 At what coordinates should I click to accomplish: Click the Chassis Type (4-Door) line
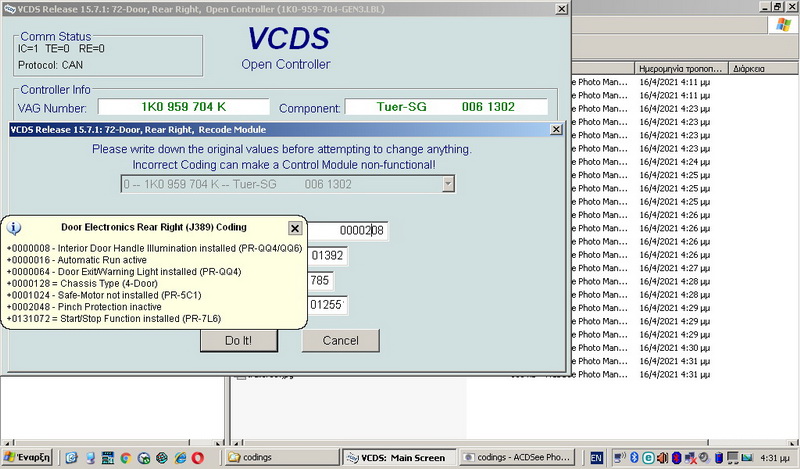[82, 284]
